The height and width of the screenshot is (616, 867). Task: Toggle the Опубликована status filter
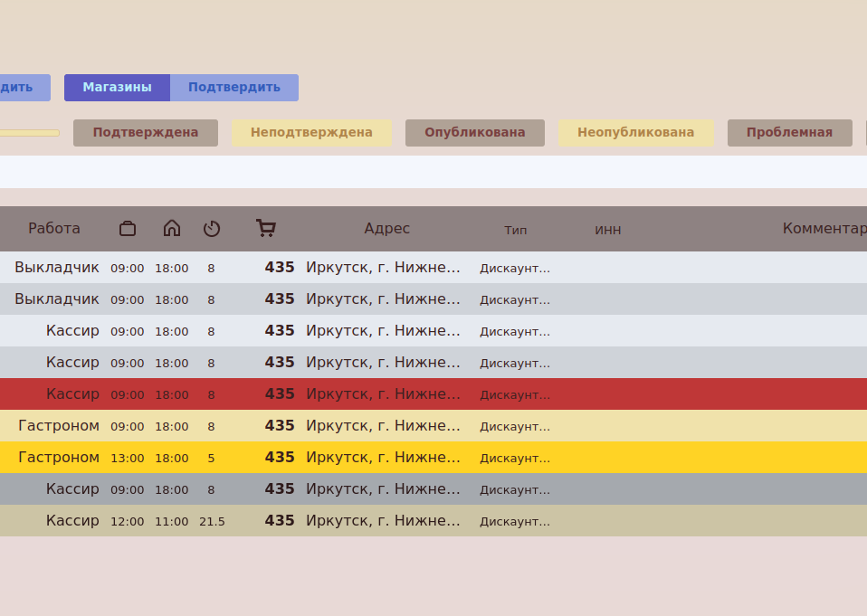click(x=475, y=133)
